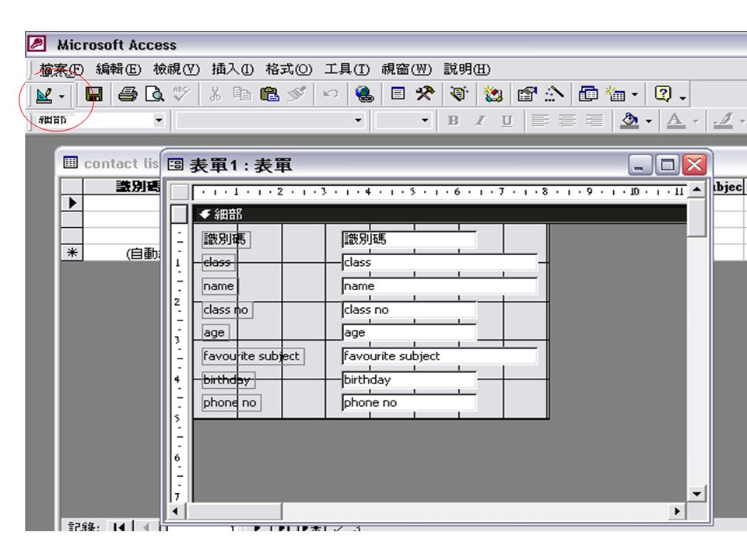Select the class no text box
This screenshot has width=747, height=560.
point(409,310)
